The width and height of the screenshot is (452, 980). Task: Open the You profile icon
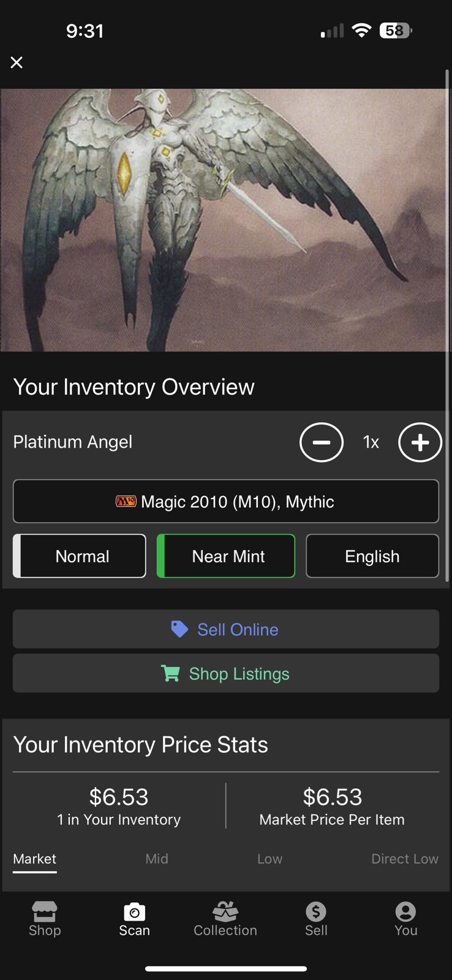(x=405, y=911)
